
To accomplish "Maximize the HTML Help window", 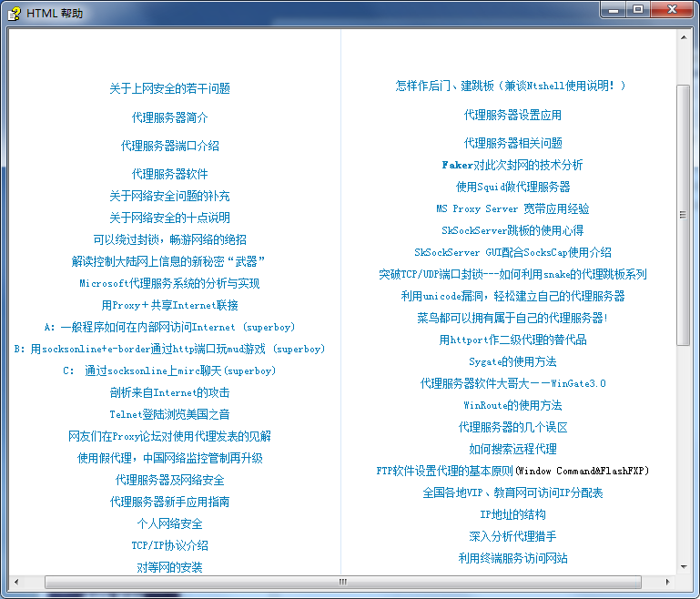I will pyautogui.click(x=637, y=9).
